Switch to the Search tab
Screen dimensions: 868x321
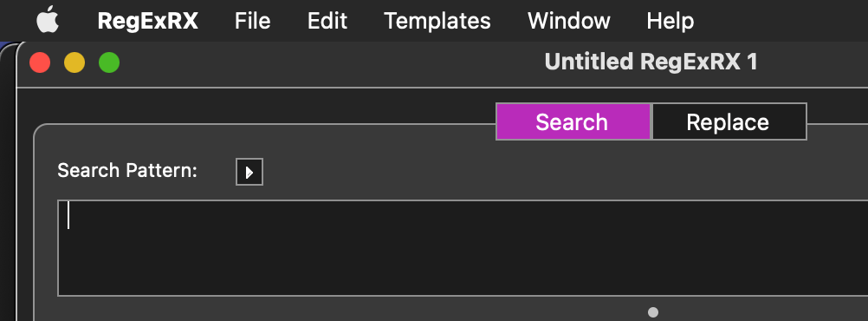(573, 121)
